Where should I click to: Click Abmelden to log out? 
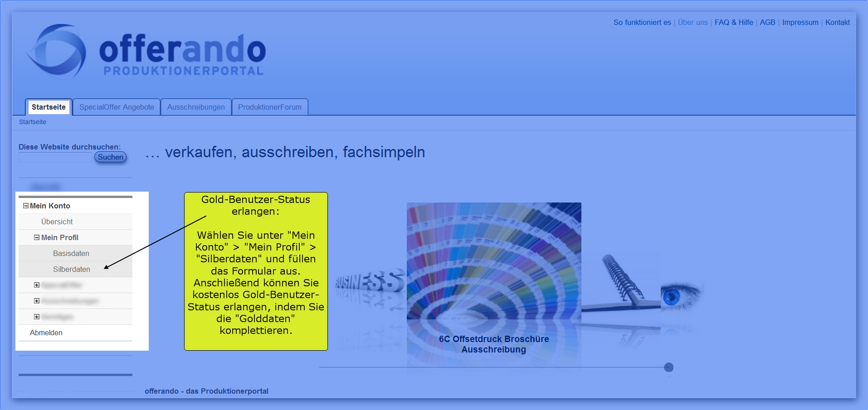46,333
